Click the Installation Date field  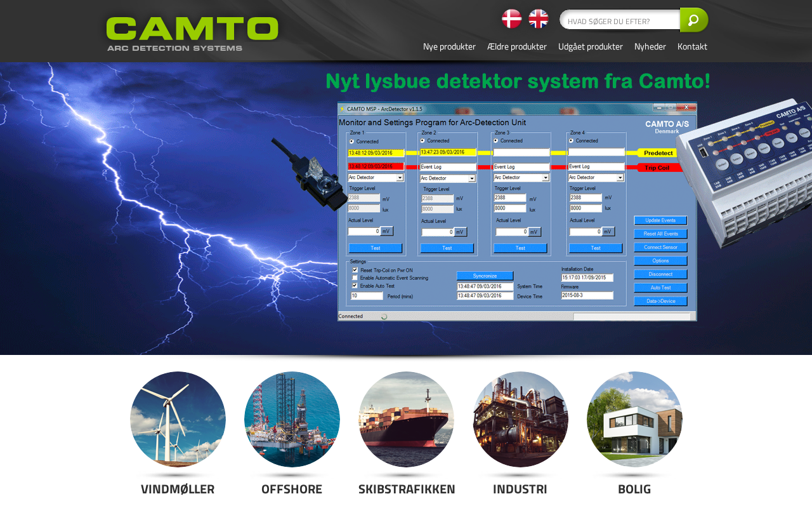click(x=587, y=277)
